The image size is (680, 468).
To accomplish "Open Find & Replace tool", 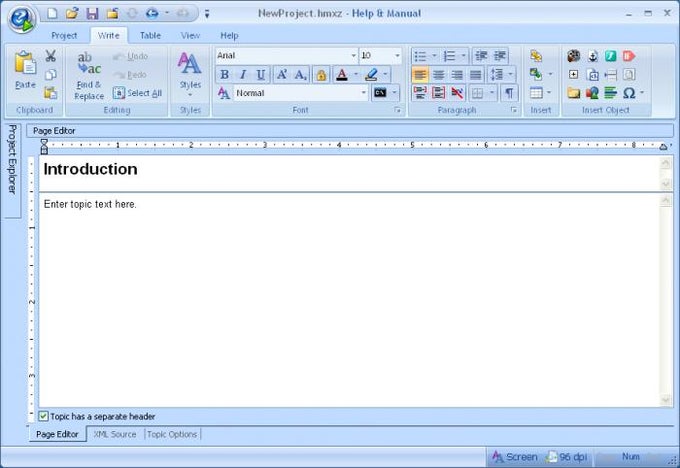I will tap(89, 75).
